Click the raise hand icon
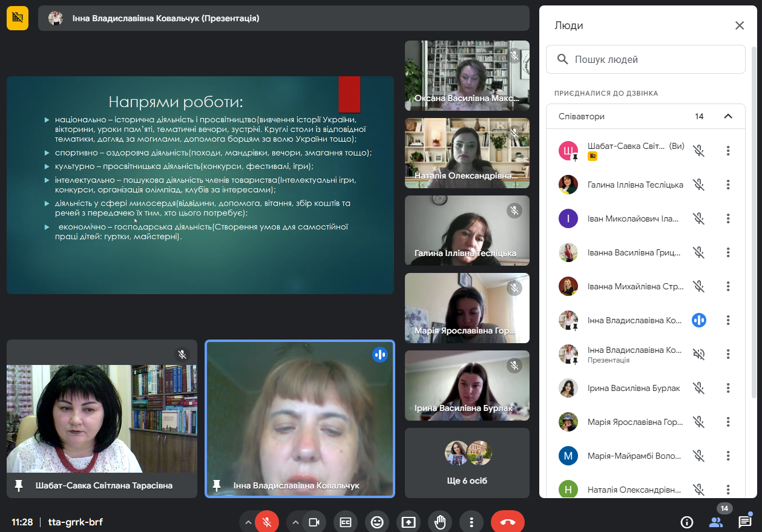Image resolution: width=762 pixels, height=532 pixels. tap(440, 522)
